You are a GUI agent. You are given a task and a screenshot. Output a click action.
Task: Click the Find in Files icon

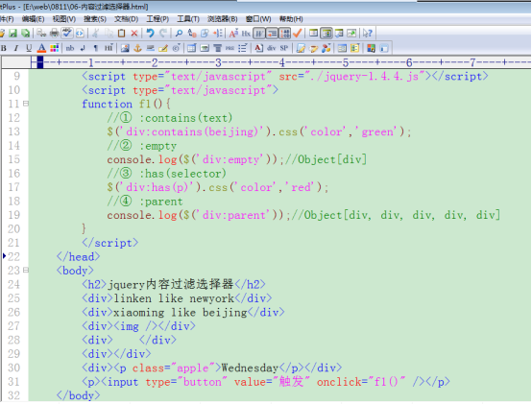[x=205, y=33]
